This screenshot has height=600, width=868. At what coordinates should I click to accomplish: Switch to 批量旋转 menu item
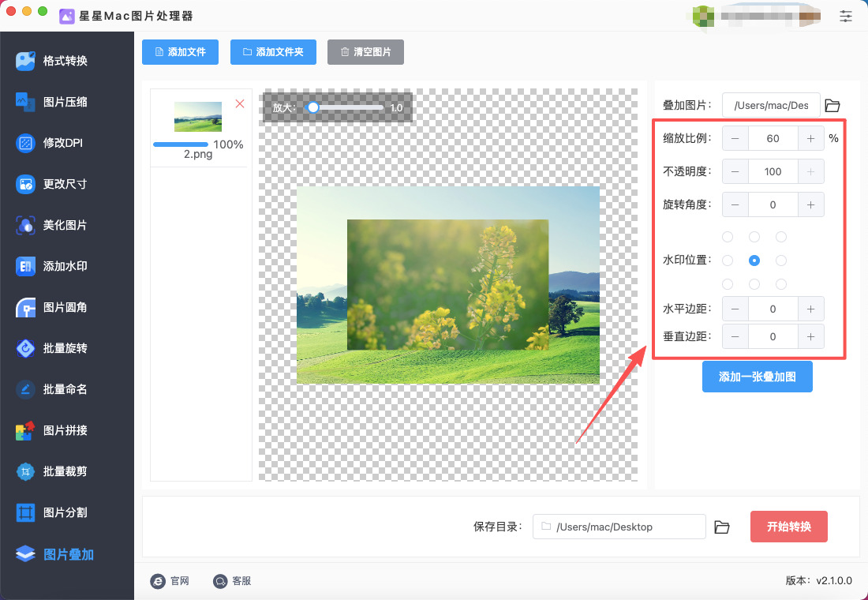67,348
